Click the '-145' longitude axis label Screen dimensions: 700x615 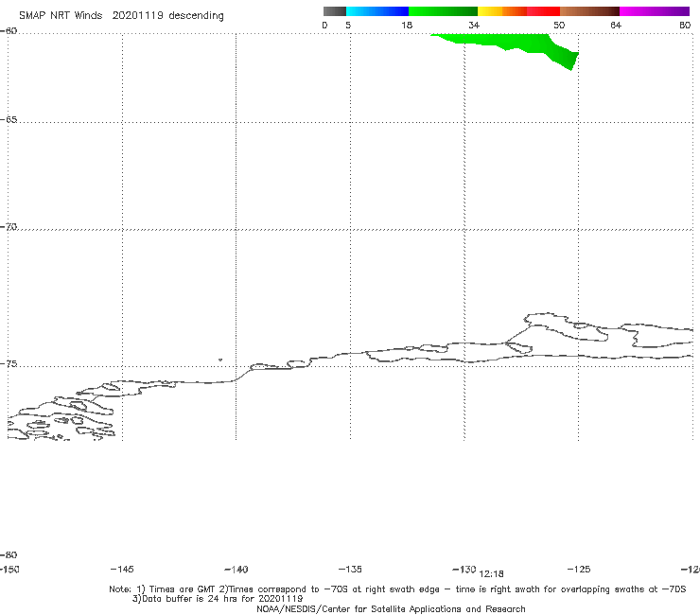tap(122, 569)
